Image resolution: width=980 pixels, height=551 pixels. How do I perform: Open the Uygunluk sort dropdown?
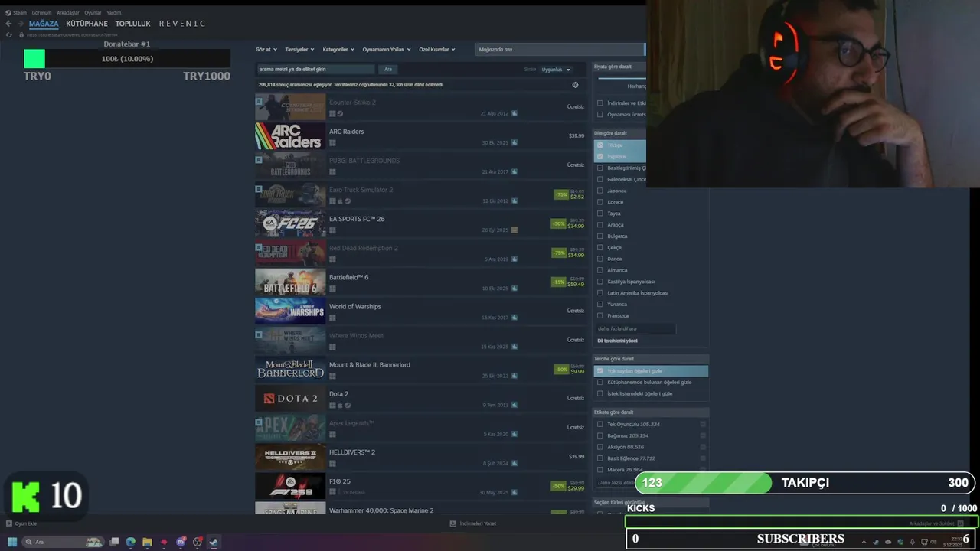tap(556, 70)
